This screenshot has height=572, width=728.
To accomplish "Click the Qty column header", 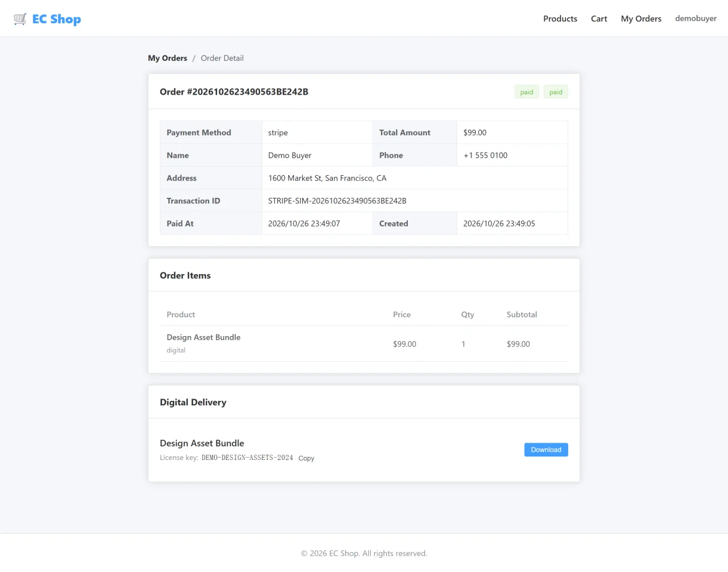I will 467,314.
